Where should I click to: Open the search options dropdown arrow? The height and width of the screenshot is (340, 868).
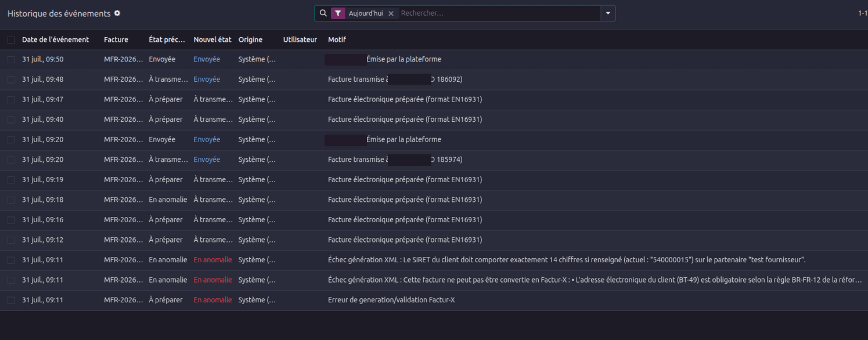coord(608,13)
